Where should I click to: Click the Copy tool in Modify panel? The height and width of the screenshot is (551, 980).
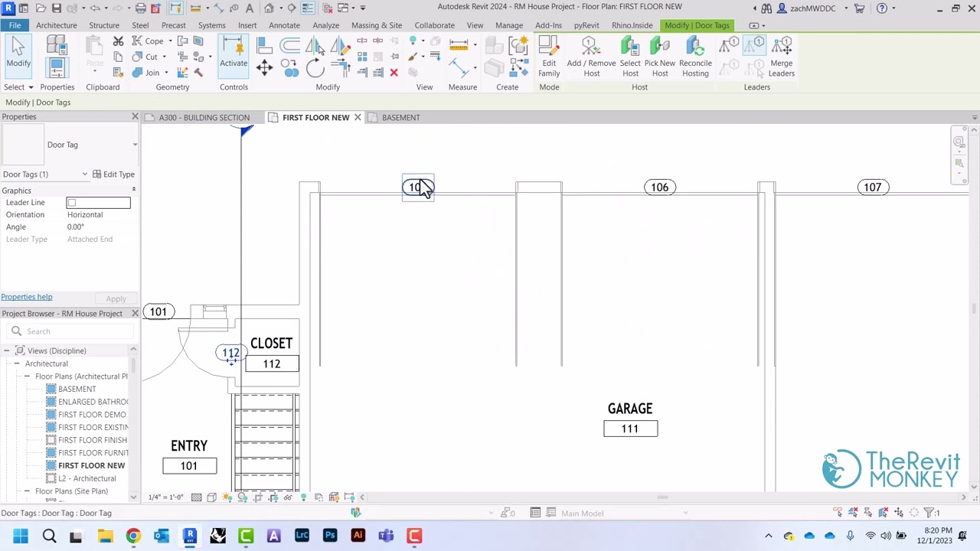coord(290,68)
